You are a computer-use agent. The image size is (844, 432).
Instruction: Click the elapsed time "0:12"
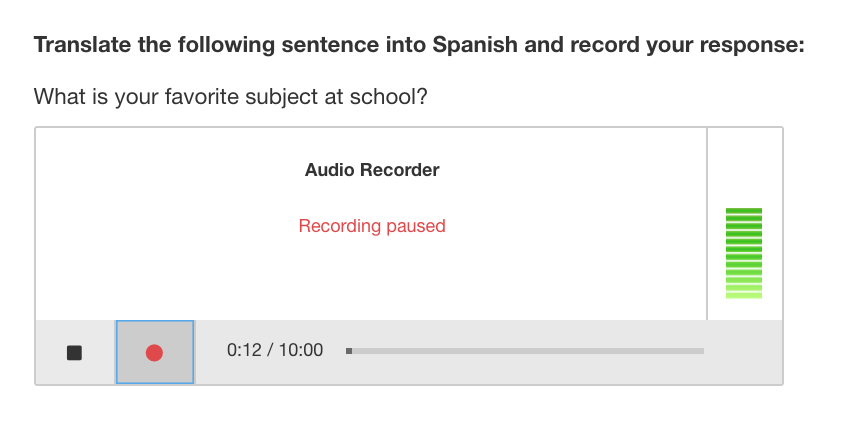click(x=244, y=351)
